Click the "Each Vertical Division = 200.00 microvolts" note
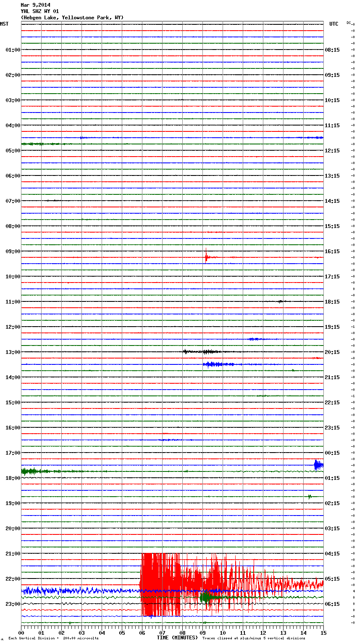This screenshot has height=644, width=357. click(x=53, y=639)
